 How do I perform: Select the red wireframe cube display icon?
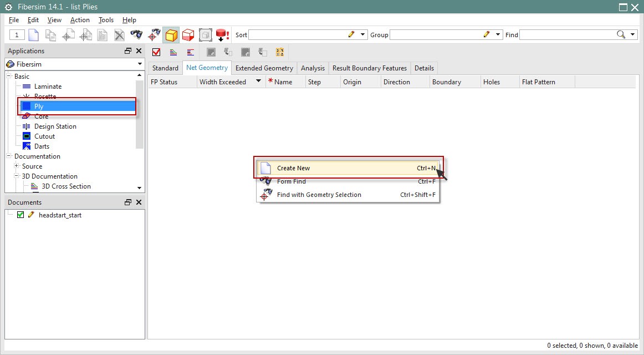tap(188, 34)
